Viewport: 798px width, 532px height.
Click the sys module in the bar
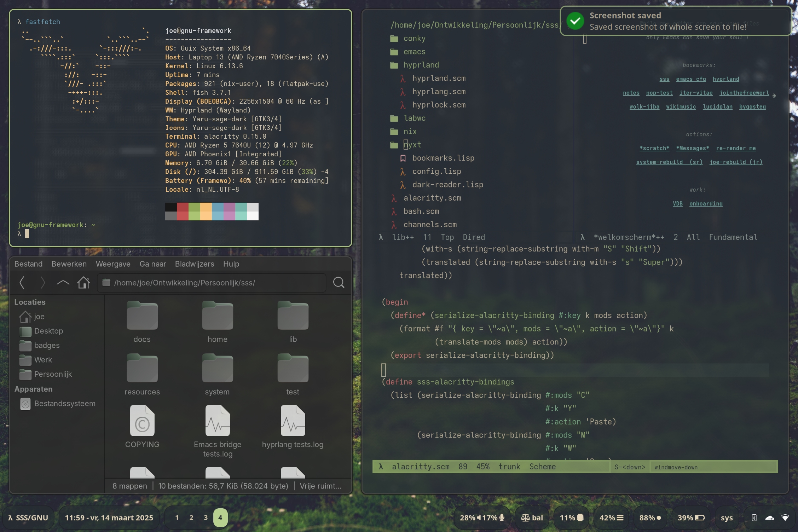[727, 518]
